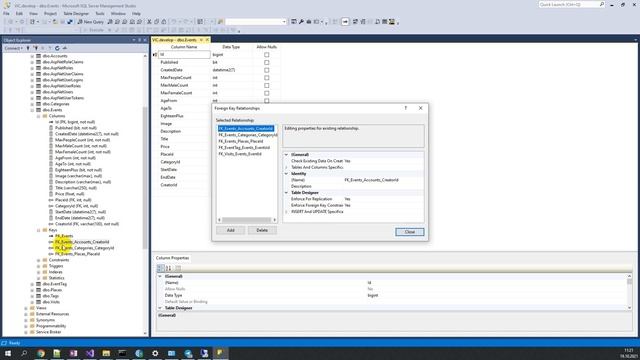Image resolution: width=640 pixels, height=360 pixels.
Task: Open taskbar search magnifier icon
Action: tap(24, 353)
